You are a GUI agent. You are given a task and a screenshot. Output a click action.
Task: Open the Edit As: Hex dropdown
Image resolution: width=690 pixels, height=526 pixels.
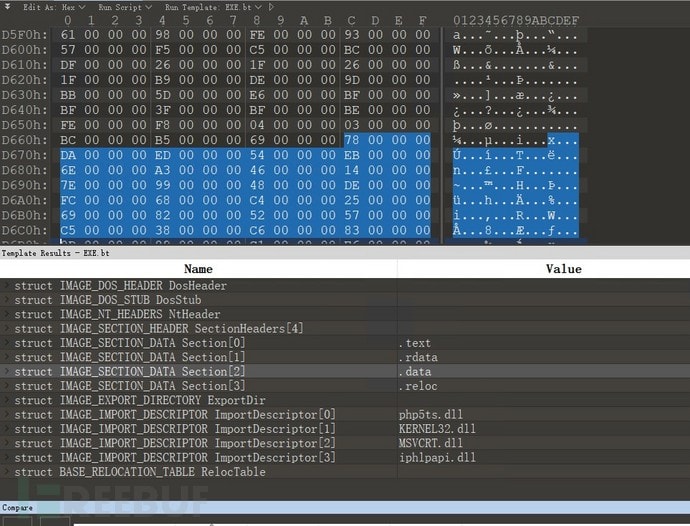click(x=54, y=7)
